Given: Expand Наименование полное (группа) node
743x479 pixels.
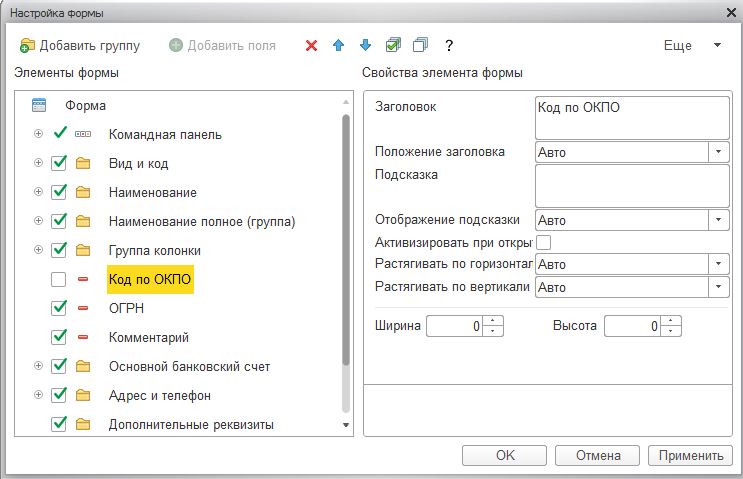Looking at the screenshot, I should 38,221.
